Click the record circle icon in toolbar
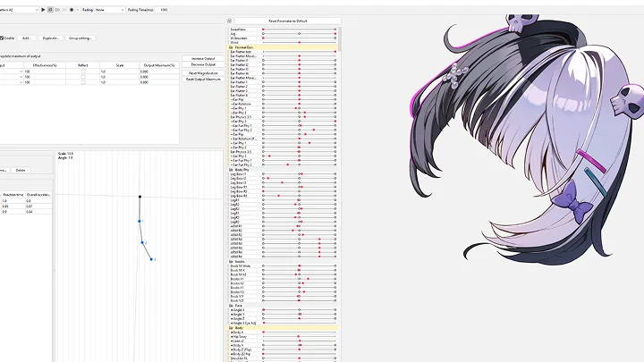The image size is (644, 362). coord(72,10)
